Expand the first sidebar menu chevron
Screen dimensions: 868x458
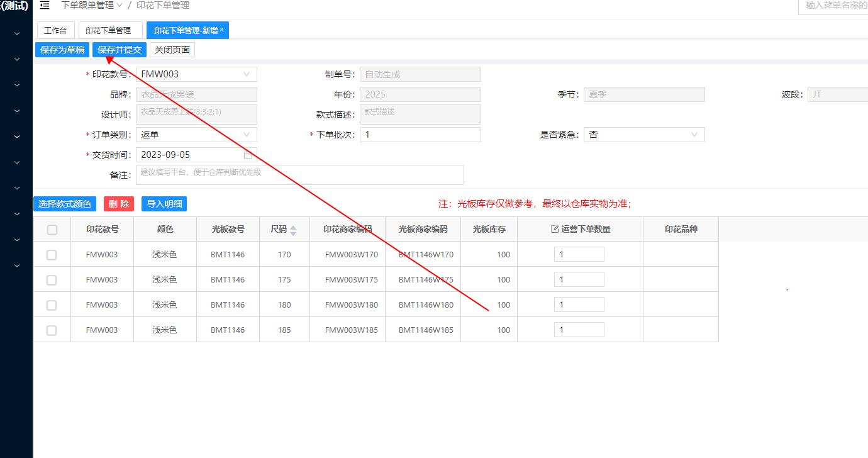click(17, 33)
